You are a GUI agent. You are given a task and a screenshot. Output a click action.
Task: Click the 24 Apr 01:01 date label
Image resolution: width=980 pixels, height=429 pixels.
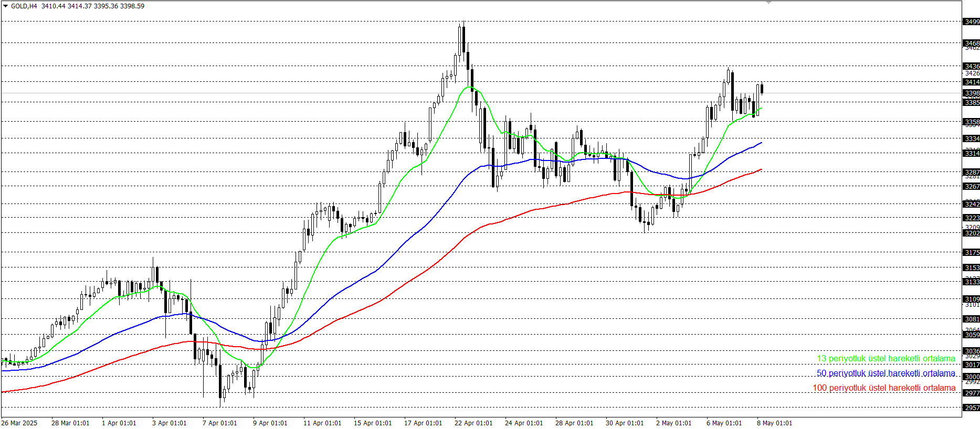(524, 423)
